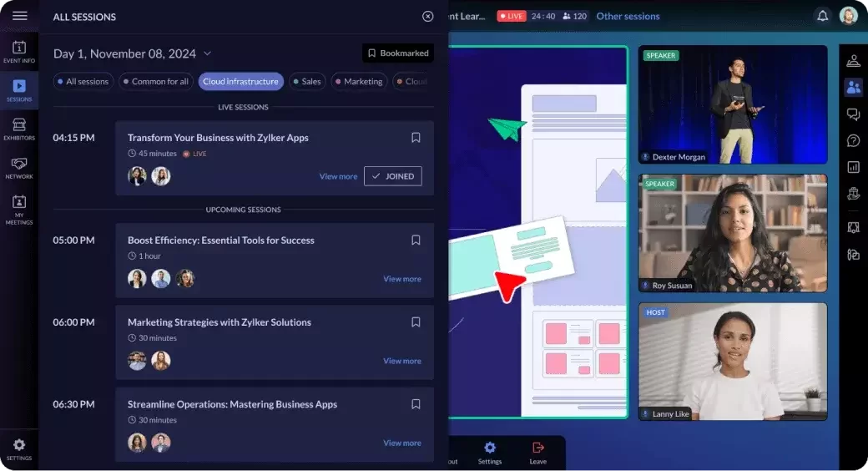Select Dexter Morgan speaker video tile
Viewport: 868px width, 471px height.
click(x=733, y=104)
